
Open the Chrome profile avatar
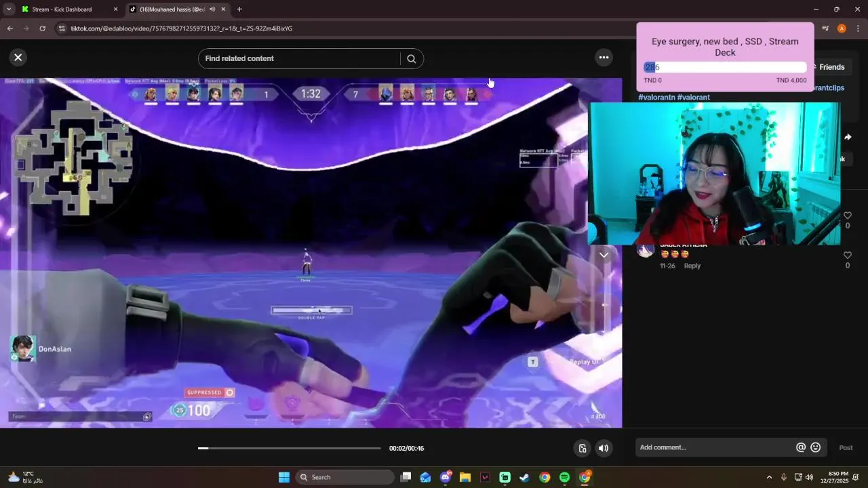pos(842,28)
